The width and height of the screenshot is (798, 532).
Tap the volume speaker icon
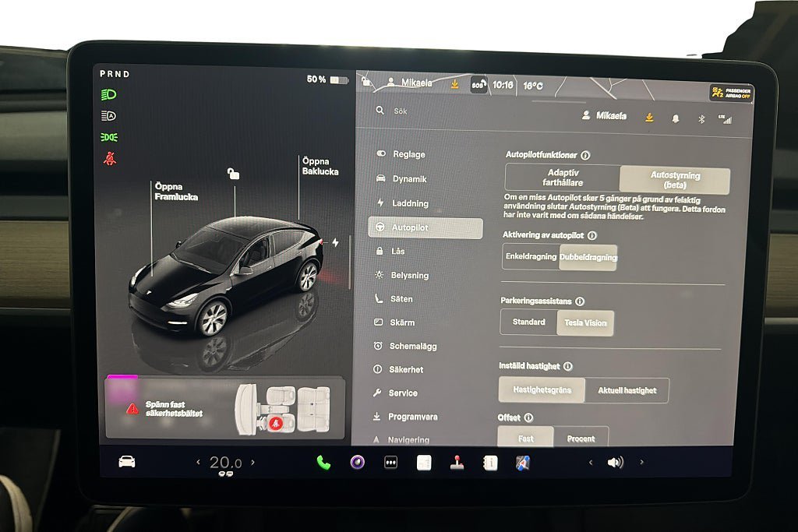616,463
